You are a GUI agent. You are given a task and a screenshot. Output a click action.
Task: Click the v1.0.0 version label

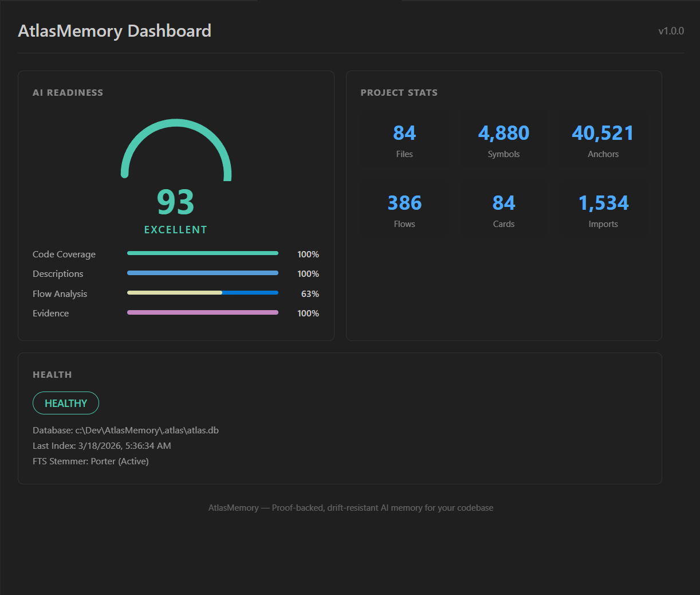(671, 30)
